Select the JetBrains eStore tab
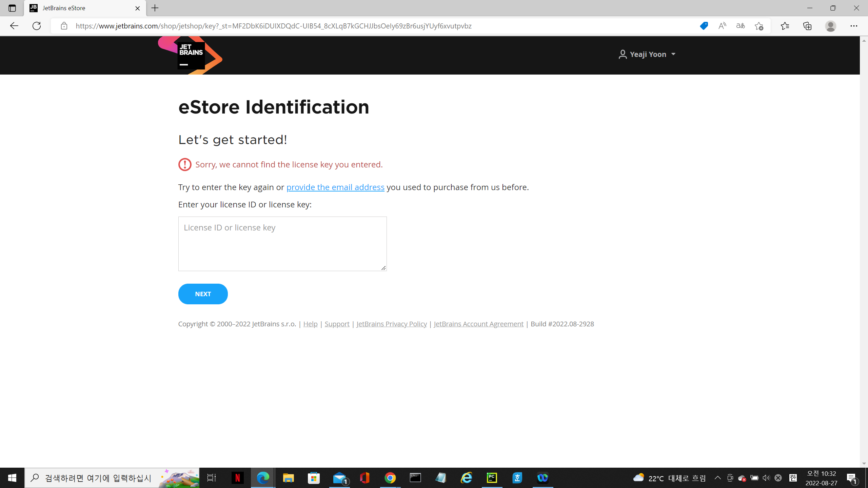The width and height of the screenshot is (868, 488). tap(85, 8)
